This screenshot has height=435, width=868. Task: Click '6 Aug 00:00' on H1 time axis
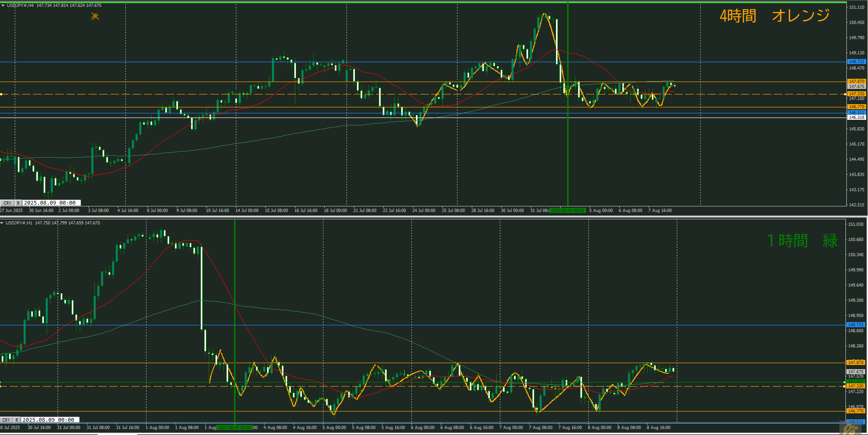(423, 428)
